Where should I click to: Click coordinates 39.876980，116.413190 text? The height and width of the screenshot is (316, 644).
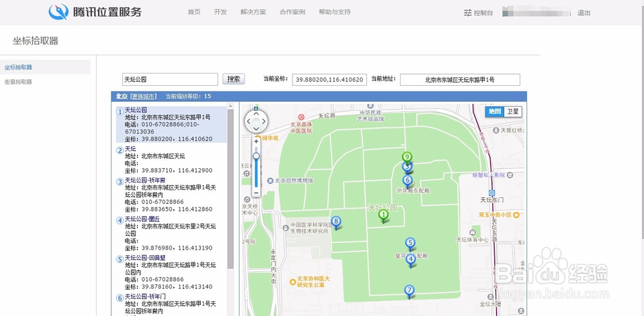click(177, 248)
